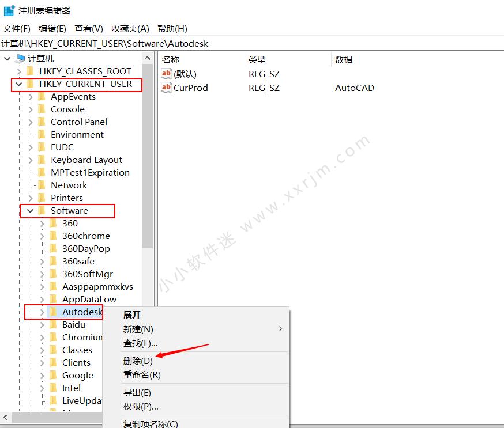This screenshot has width=504, height=428.
Task: Expand the Google subkey
Action: 42,375
